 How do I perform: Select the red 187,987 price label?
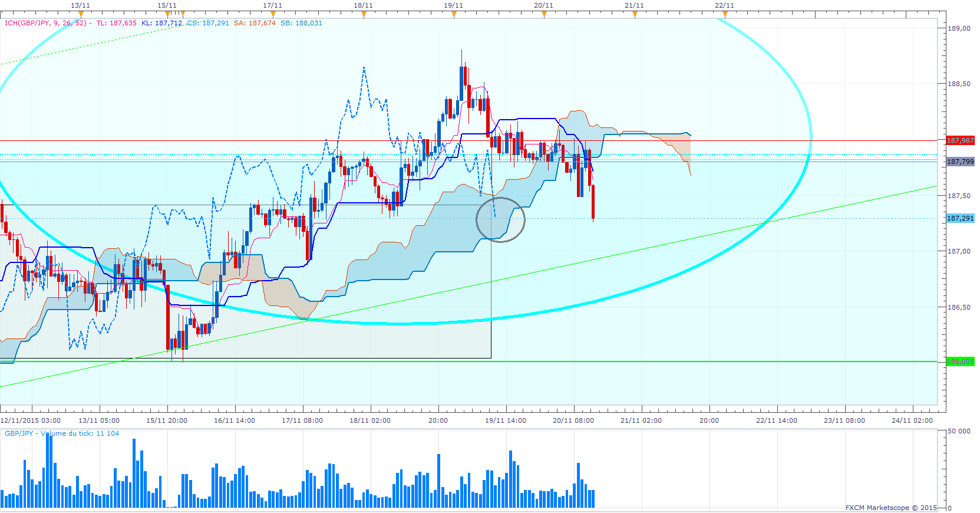pyautogui.click(x=960, y=140)
